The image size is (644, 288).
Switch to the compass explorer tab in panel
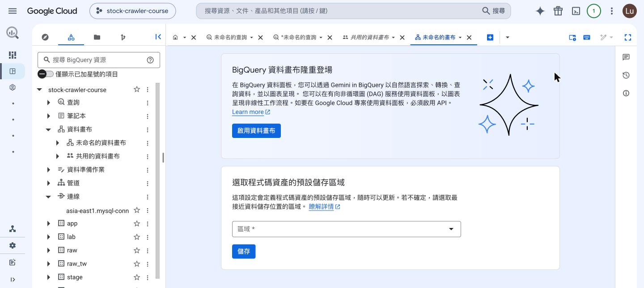[45, 37]
